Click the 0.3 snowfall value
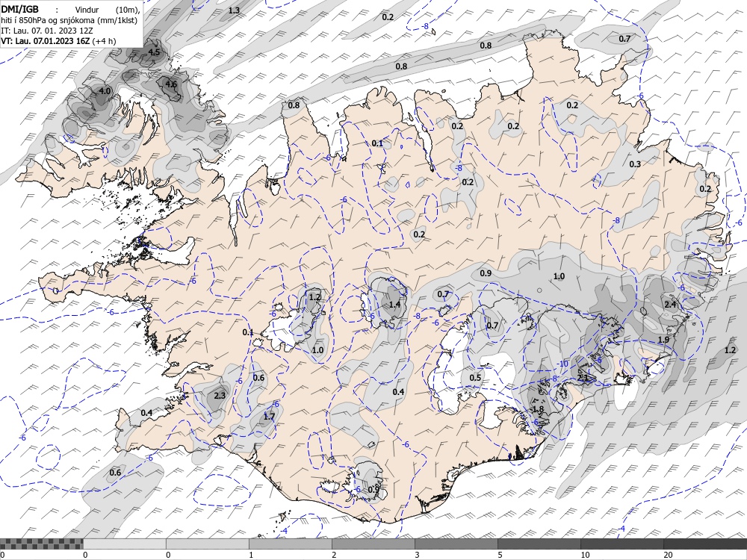This screenshot has height=560, width=747. tap(635, 164)
